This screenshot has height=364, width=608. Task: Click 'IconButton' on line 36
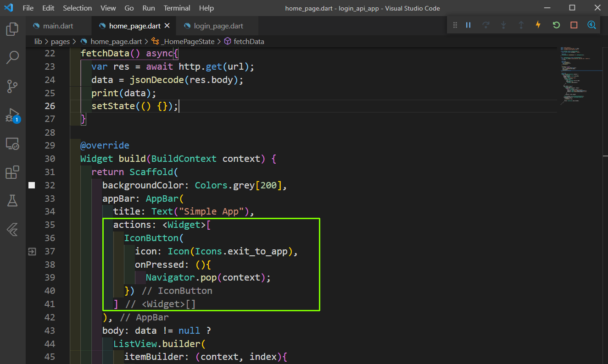[x=151, y=238]
